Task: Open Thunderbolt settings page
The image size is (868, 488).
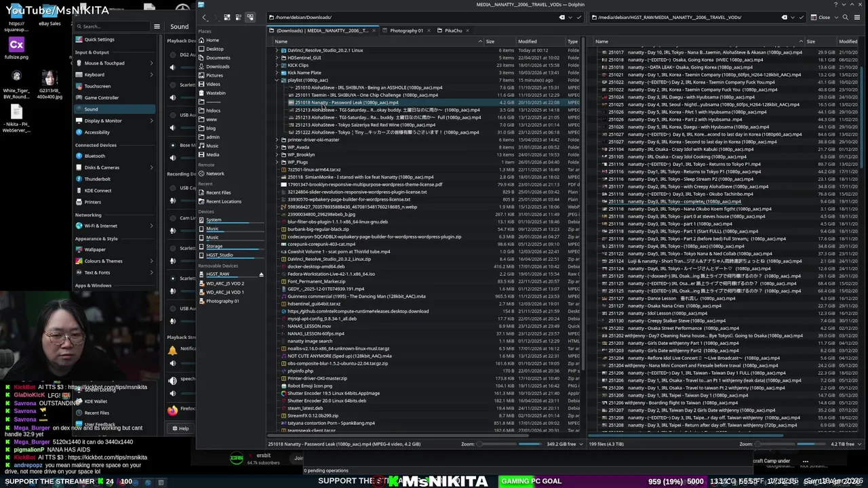Action: (x=98, y=179)
